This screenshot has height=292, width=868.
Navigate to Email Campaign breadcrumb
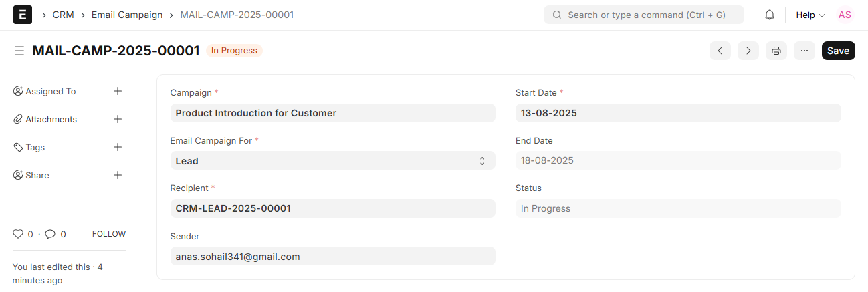(x=127, y=15)
